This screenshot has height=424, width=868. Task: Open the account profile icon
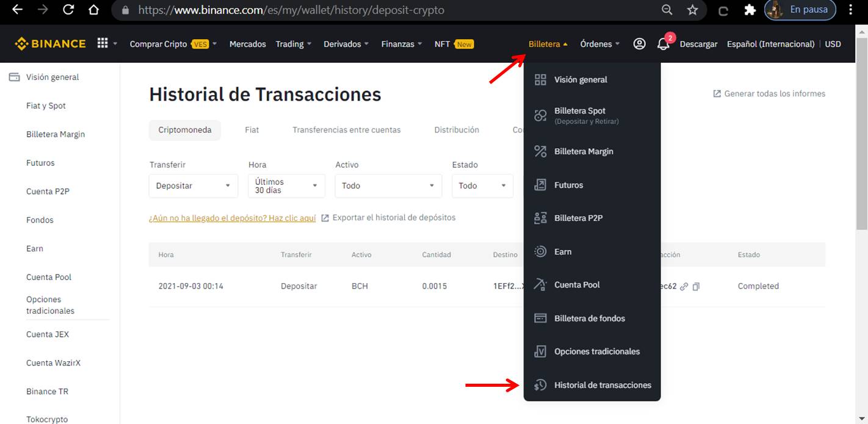click(639, 44)
